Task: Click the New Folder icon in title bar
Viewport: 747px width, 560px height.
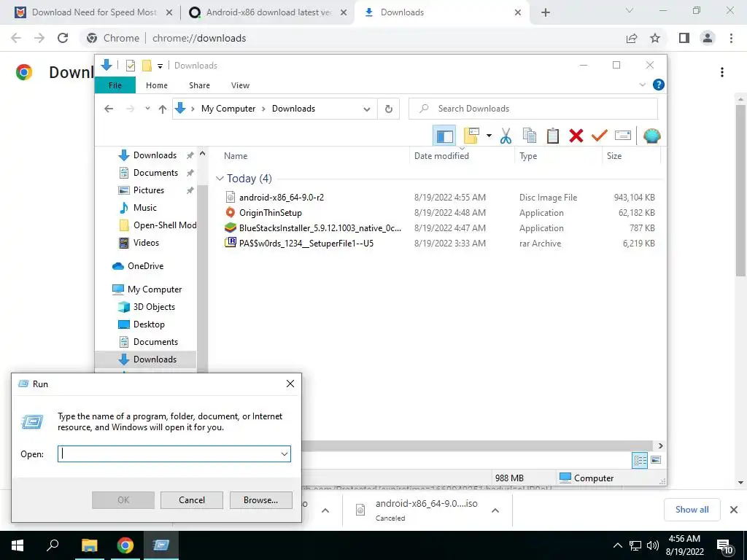Action: coord(147,65)
